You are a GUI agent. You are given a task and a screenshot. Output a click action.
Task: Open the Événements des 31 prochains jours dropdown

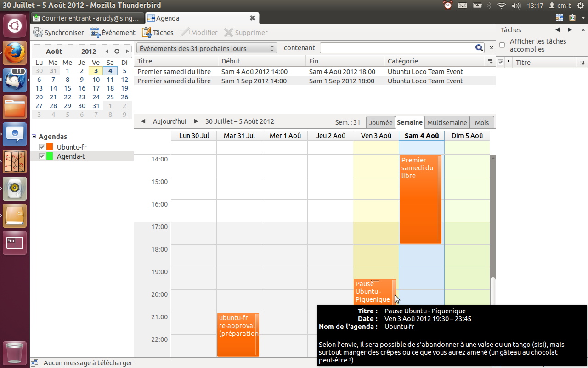click(206, 48)
